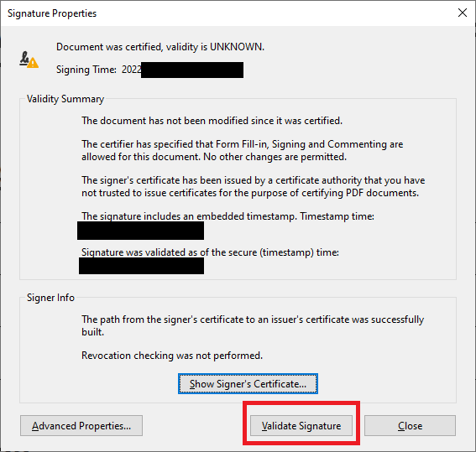The width and height of the screenshot is (476, 452).
Task: Click the Validity Summary group heading
Action: click(65, 99)
